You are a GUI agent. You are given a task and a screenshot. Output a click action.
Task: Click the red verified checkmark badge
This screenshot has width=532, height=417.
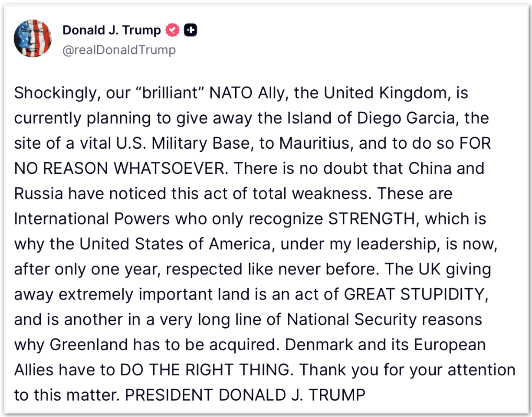click(x=173, y=30)
